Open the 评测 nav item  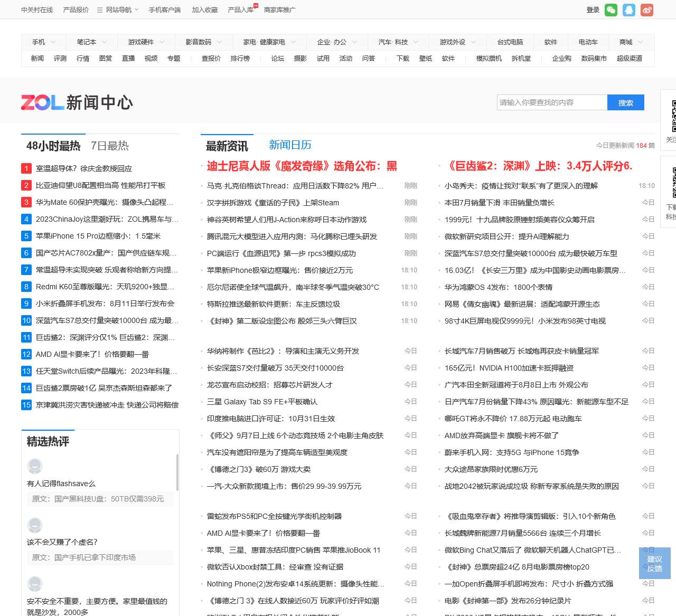[x=60, y=59]
